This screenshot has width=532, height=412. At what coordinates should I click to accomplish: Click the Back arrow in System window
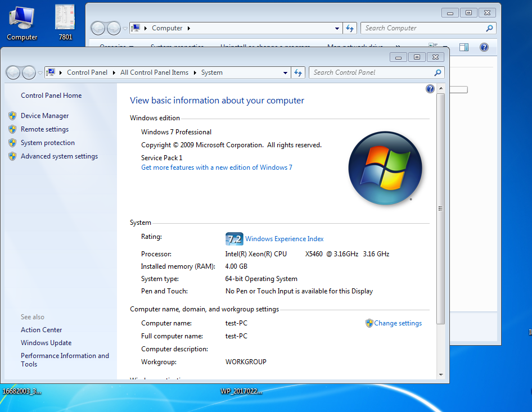pyautogui.click(x=13, y=73)
